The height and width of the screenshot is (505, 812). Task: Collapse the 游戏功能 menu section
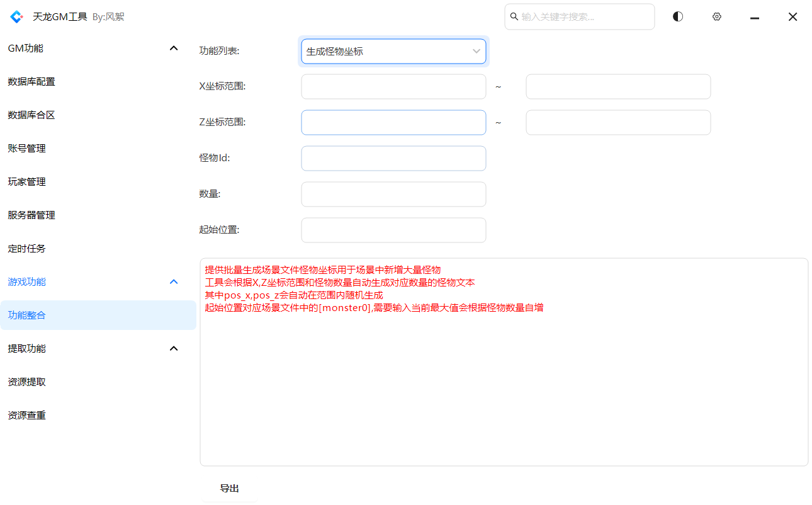(174, 282)
